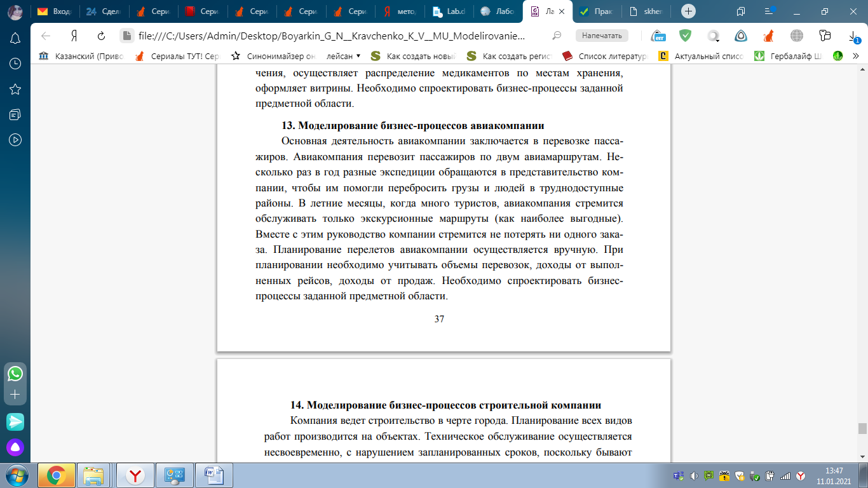Open Yandex Browser from the Windows taskbar

[135, 475]
